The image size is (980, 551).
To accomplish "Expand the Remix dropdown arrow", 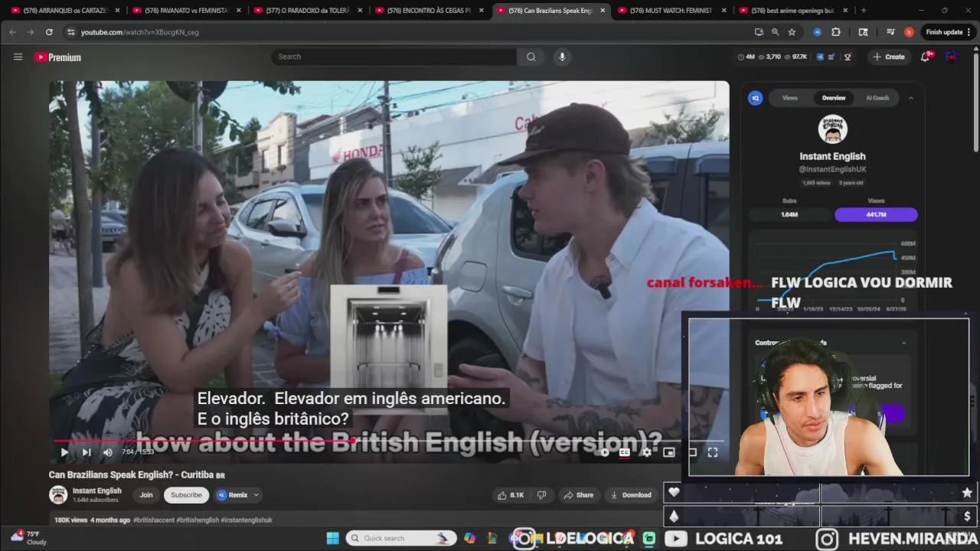I will (256, 495).
